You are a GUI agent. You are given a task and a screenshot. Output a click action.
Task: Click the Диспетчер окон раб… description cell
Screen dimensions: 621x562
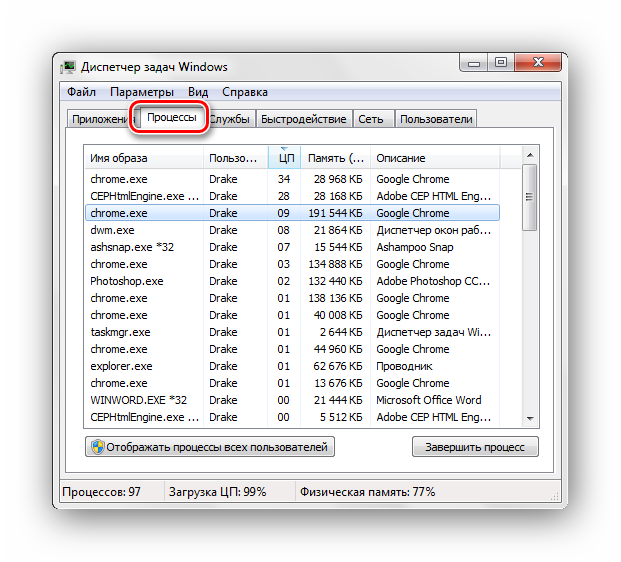(434, 230)
